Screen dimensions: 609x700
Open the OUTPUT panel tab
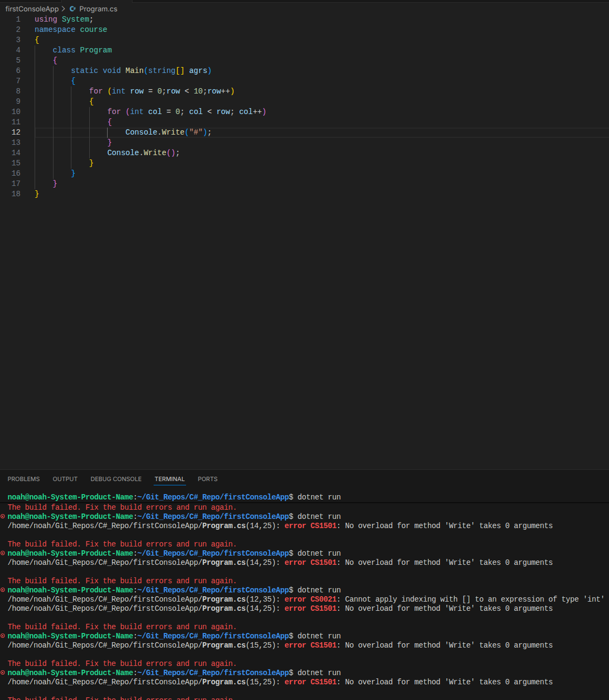(65, 479)
